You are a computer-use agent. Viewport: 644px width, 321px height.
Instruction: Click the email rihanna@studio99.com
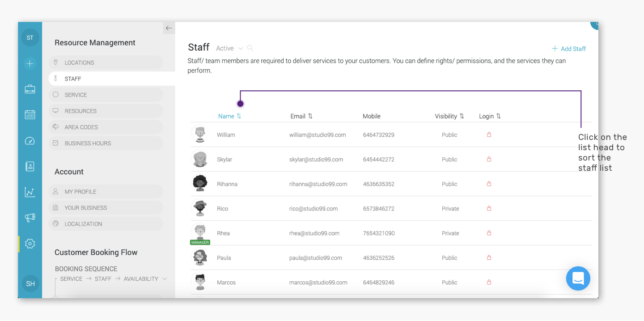[318, 184]
